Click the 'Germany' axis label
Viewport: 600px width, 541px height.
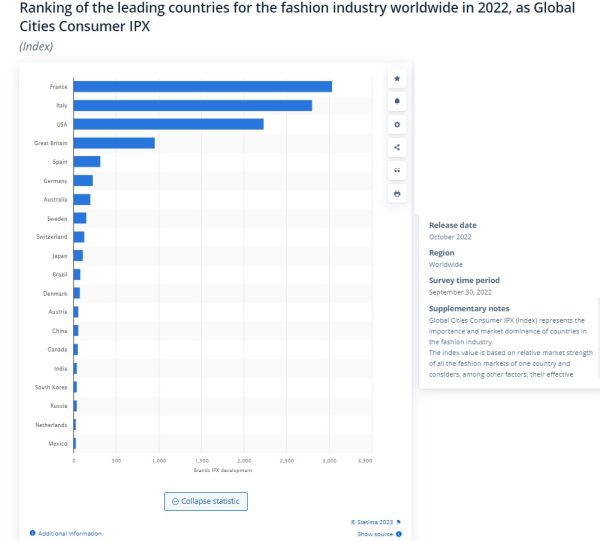coord(55,181)
